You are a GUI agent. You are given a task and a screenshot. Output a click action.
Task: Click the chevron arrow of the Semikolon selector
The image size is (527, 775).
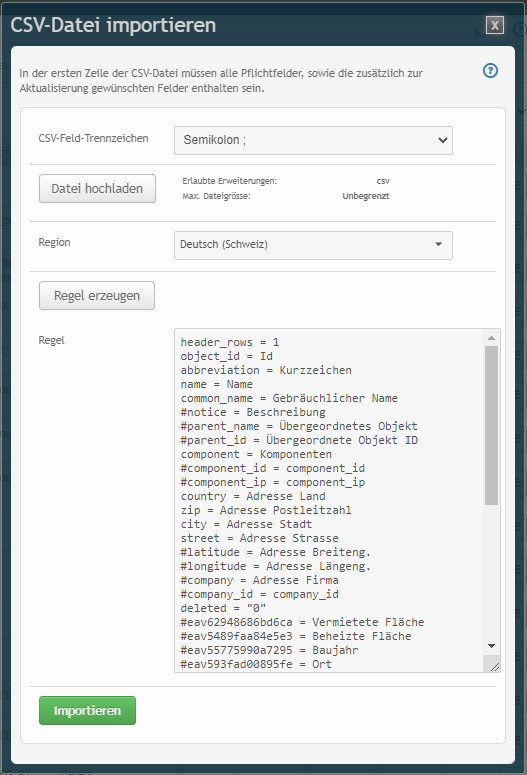click(442, 140)
